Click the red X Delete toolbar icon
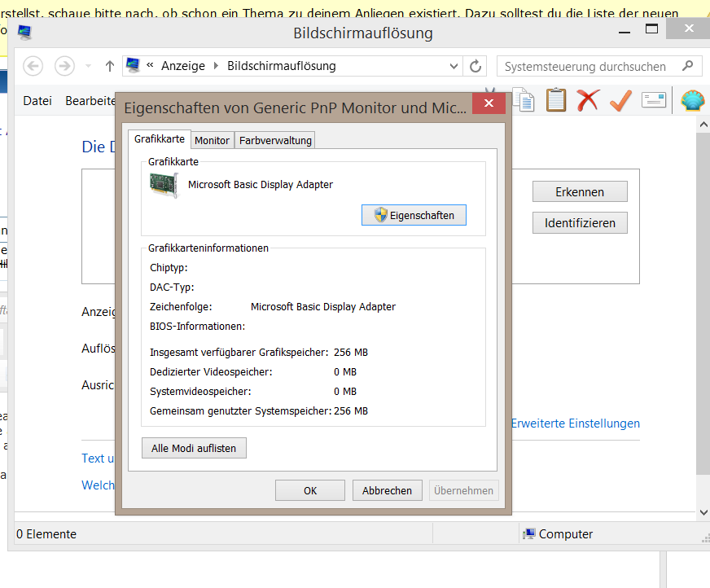This screenshot has width=710, height=588. (588, 100)
